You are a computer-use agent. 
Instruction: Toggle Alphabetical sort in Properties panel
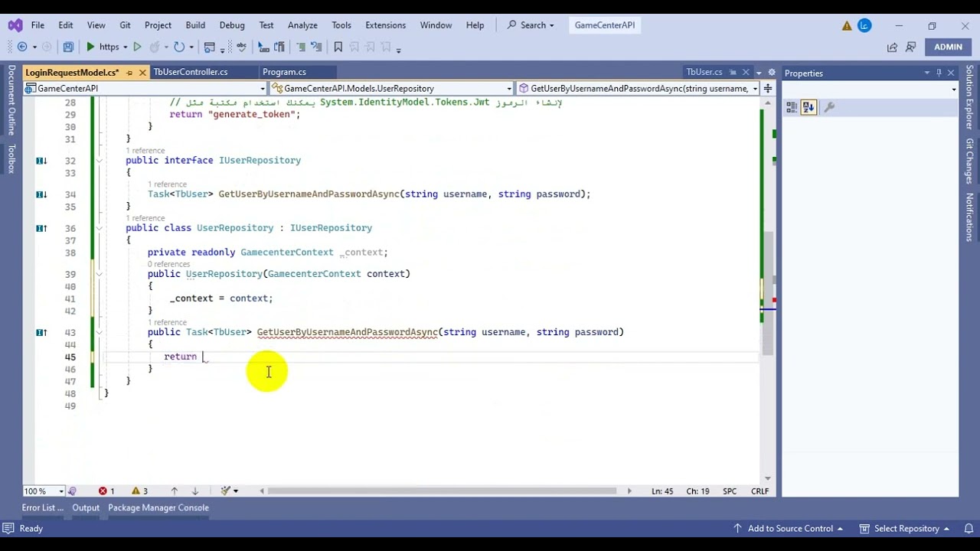[808, 107]
